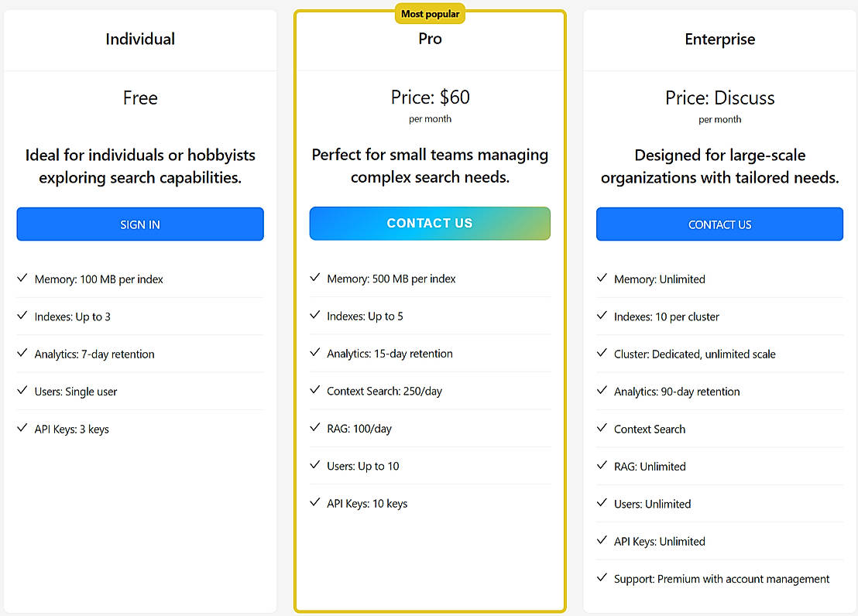Image resolution: width=858 pixels, height=616 pixels.
Task: Click checkmark next to Memory: 100 MB per index
Action: tap(22, 279)
